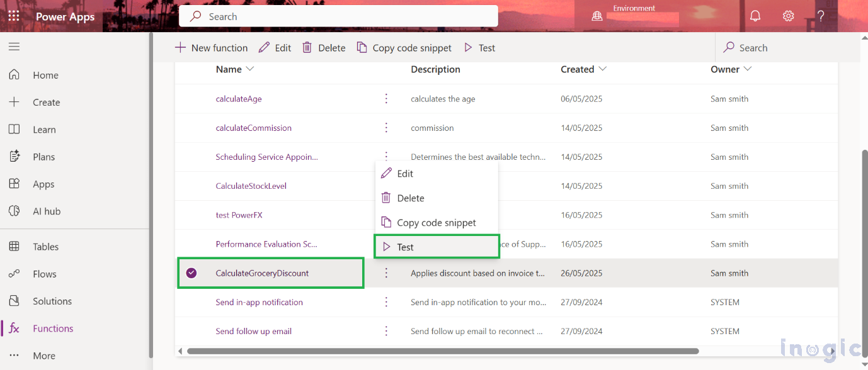Choose Copy code snippet in context menu
The height and width of the screenshot is (370, 868).
click(437, 223)
